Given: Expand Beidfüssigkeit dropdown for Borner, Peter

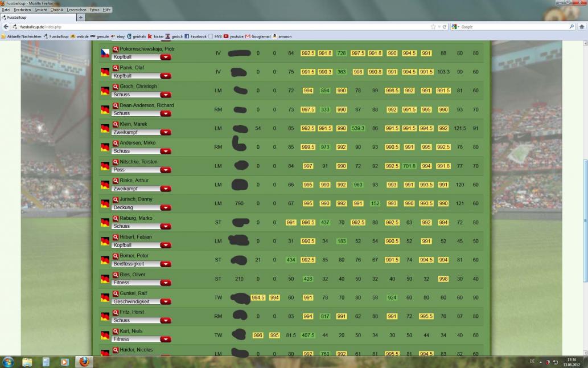Looking at the screenshot, I should pos(165,264).
